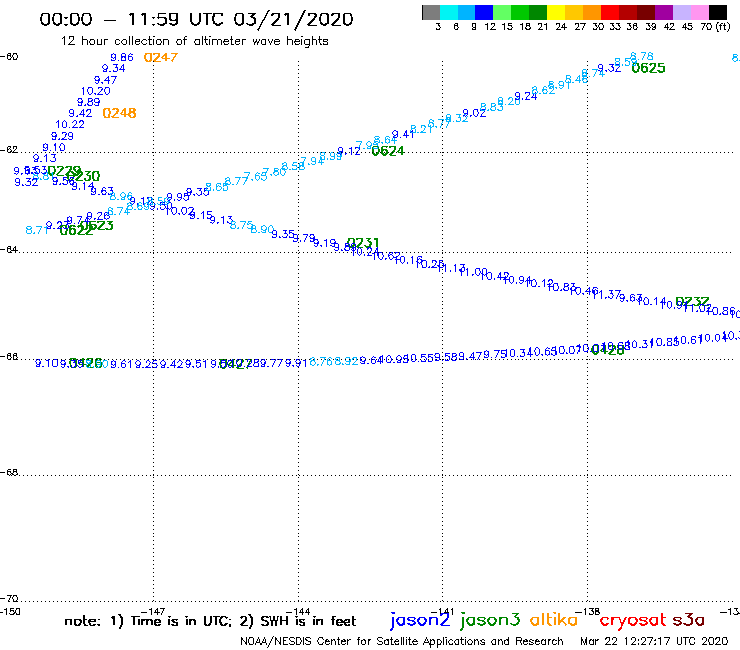
Task: Click the subtitle '12 hour collection of altimeter wave heights'
Action: (194, 41)
